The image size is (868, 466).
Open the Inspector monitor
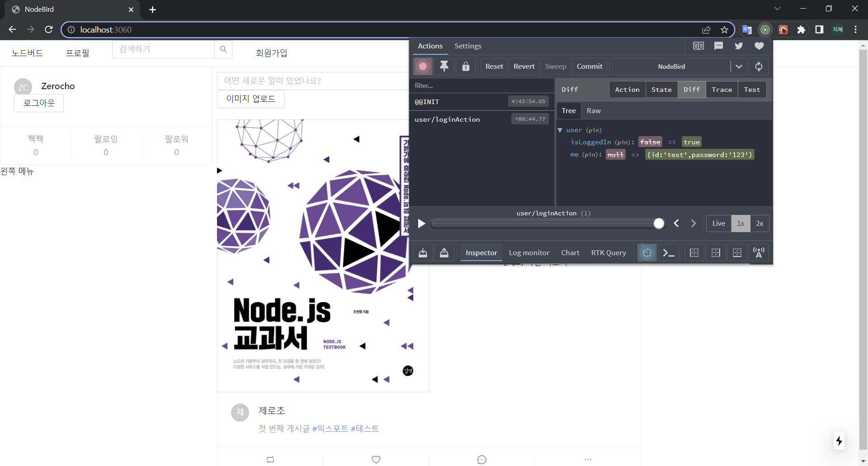481,253
